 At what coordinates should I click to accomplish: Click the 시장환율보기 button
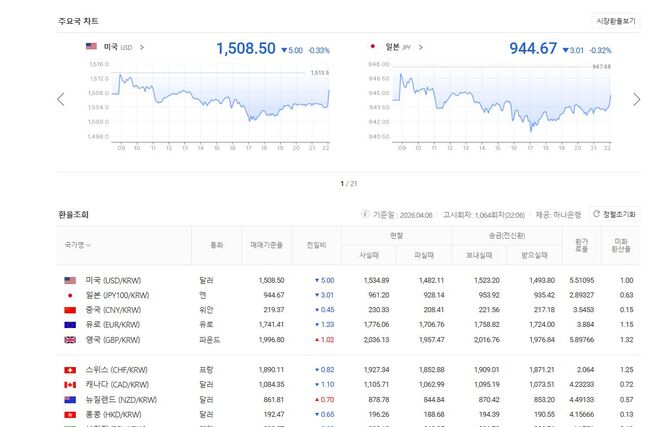(615, 20)
